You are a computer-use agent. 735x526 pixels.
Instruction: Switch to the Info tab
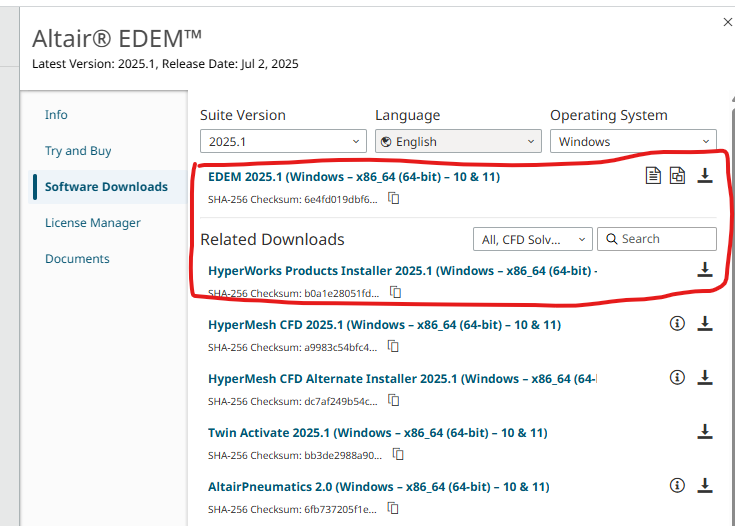(x=56, y=115)
